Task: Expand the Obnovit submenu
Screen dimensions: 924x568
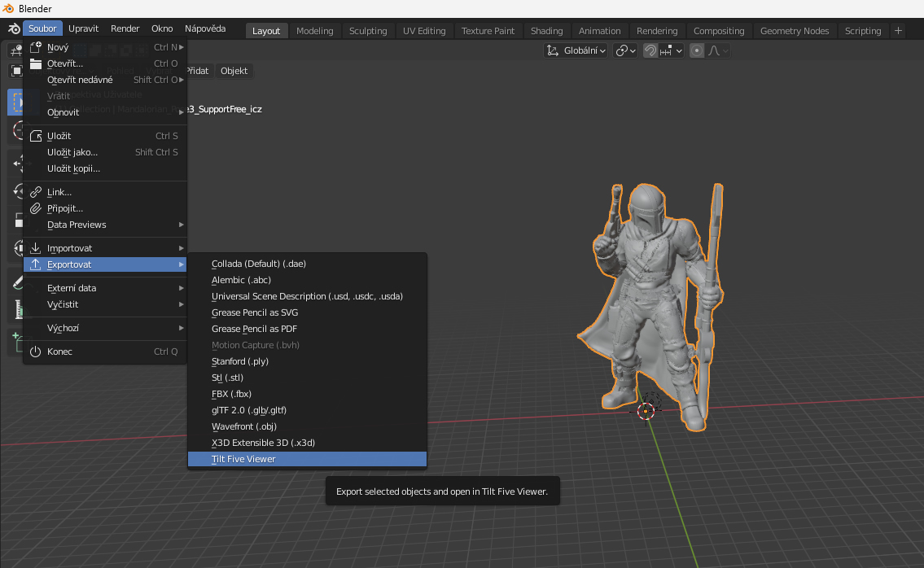Action: click(x=105, y=112)
